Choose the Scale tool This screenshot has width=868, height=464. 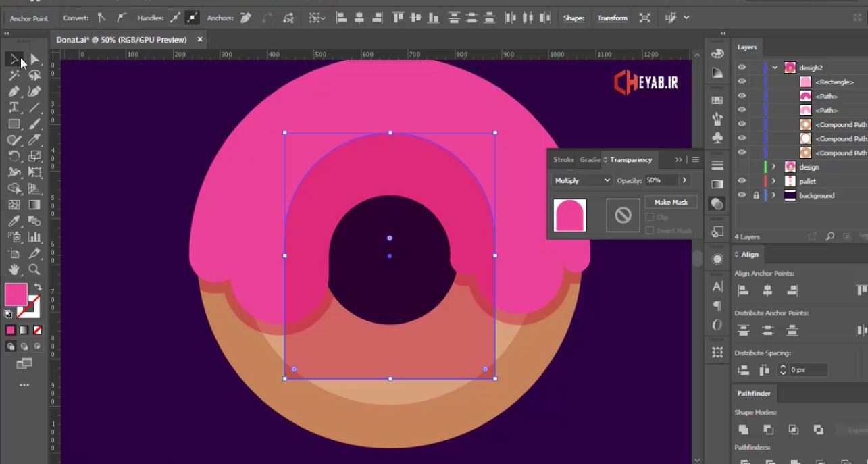34,156
